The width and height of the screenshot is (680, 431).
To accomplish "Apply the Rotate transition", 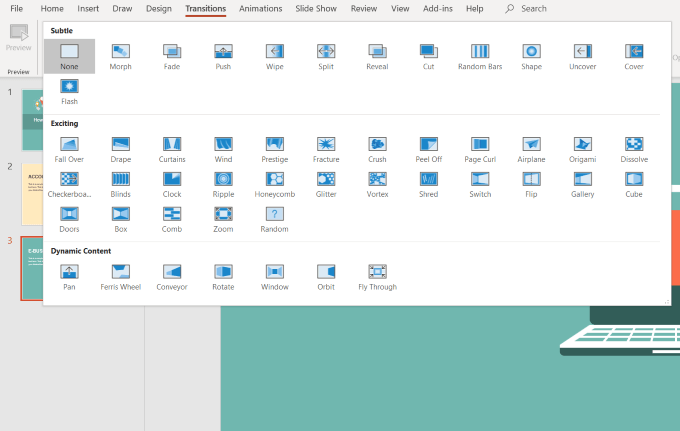I will [223, 277].
